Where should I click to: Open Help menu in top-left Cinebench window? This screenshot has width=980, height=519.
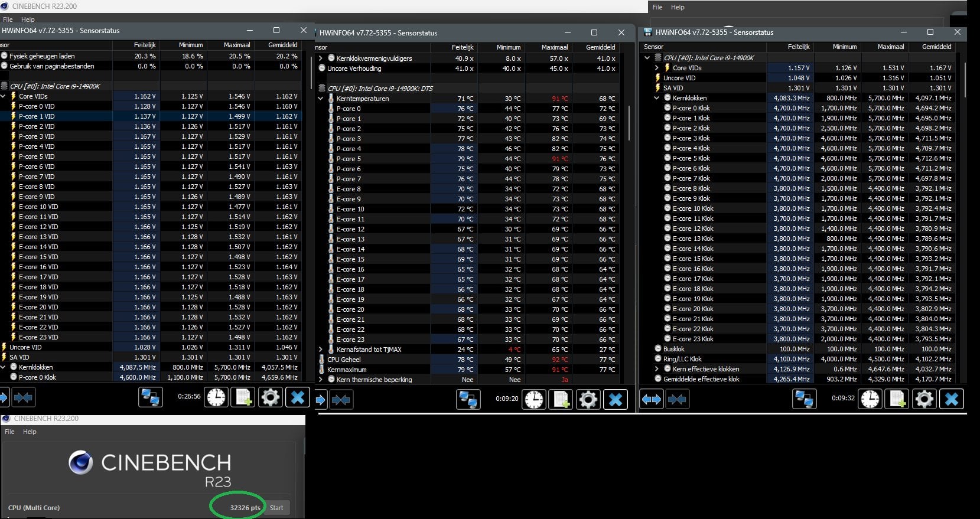[x=28, y=19]
